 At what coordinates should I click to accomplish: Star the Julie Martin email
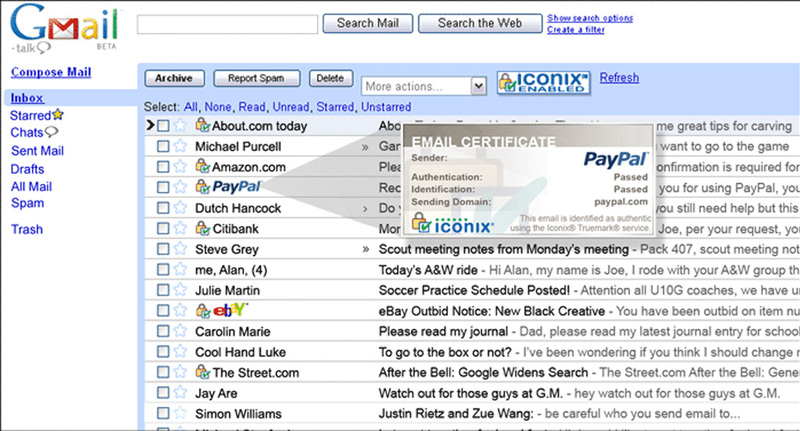pos(180,290)
